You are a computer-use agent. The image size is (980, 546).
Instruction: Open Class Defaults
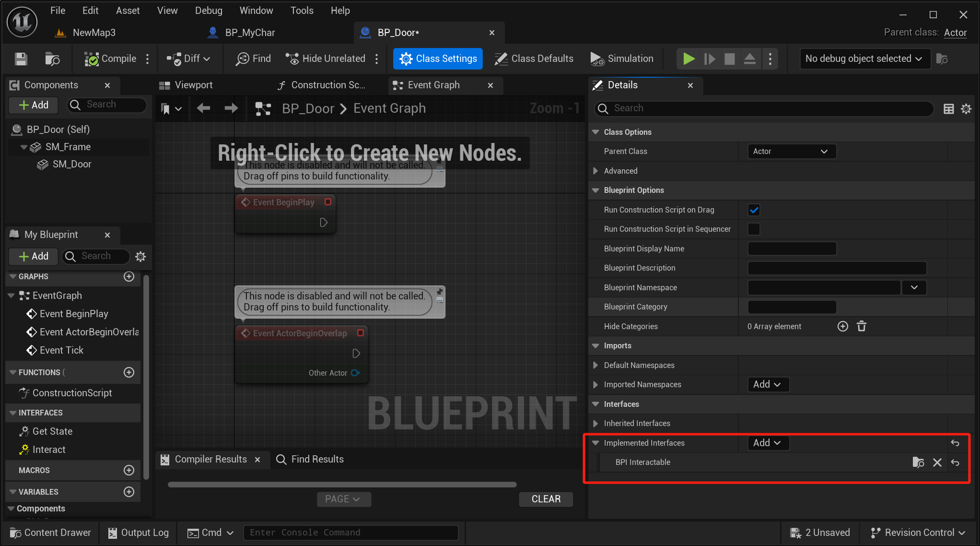[534, 59]
